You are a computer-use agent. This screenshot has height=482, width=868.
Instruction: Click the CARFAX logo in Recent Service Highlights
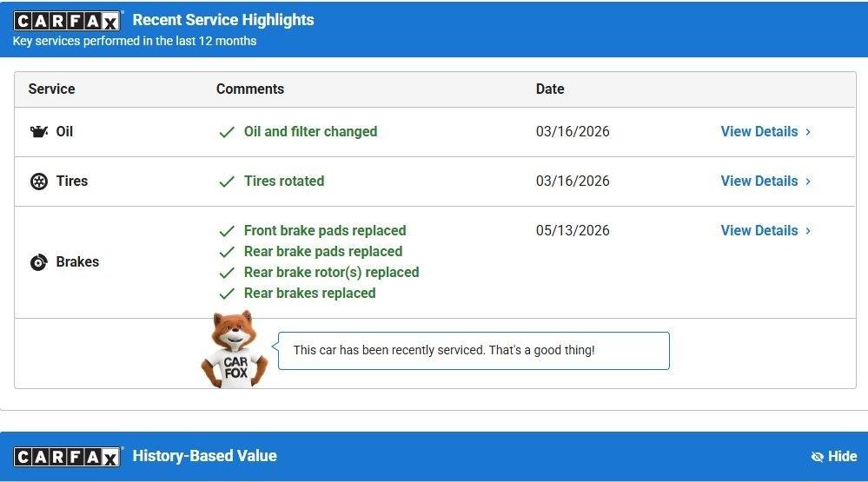pyautogui.click(x=67, y=21)
